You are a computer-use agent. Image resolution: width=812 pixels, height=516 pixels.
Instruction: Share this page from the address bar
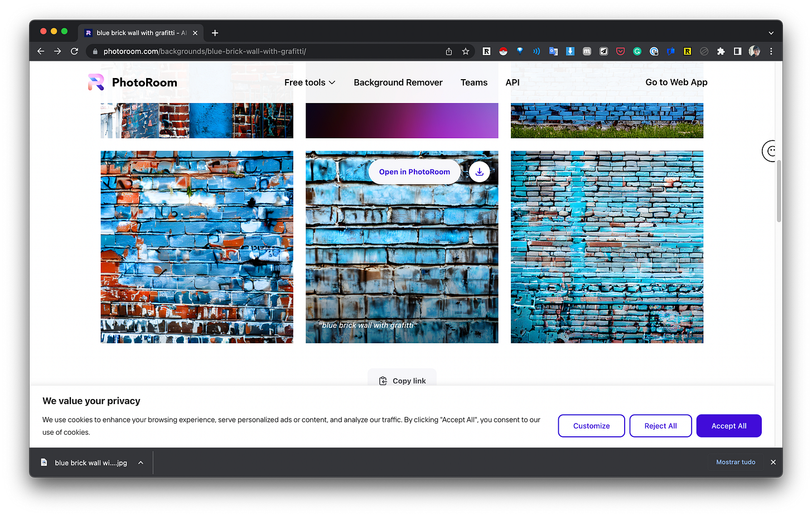449,51
